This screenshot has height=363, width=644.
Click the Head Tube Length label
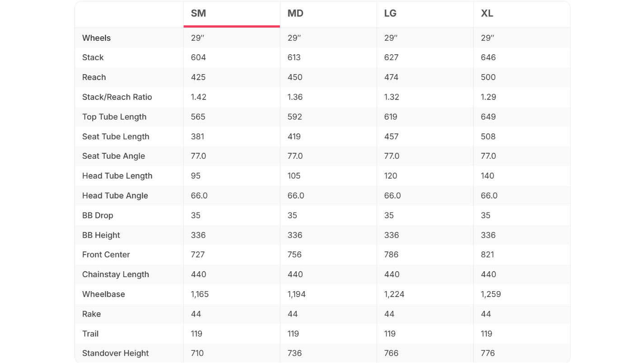pos(117,176)
